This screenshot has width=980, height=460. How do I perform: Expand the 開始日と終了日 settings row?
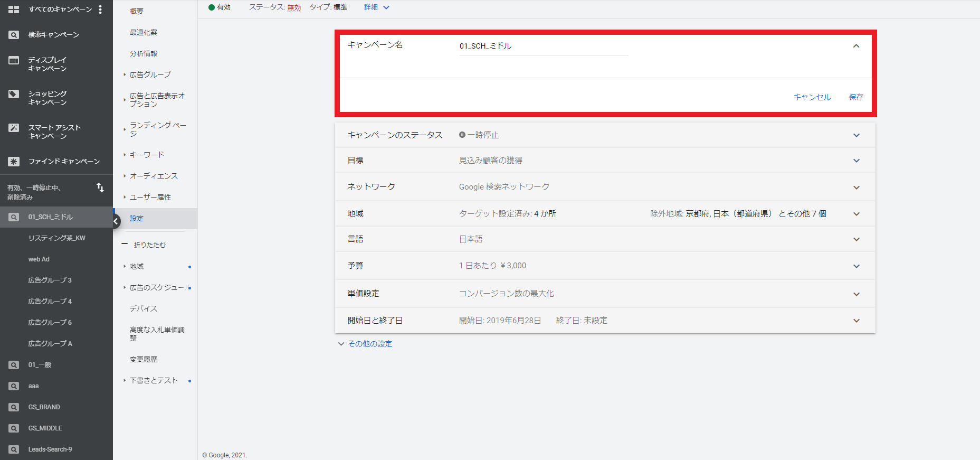point(856,321)
